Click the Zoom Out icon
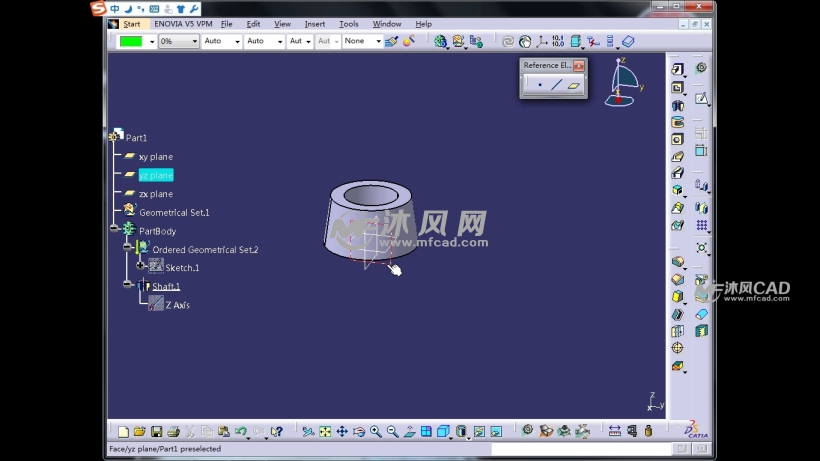The height and width of the screenshot is (461, 820). tap(392, 431)
